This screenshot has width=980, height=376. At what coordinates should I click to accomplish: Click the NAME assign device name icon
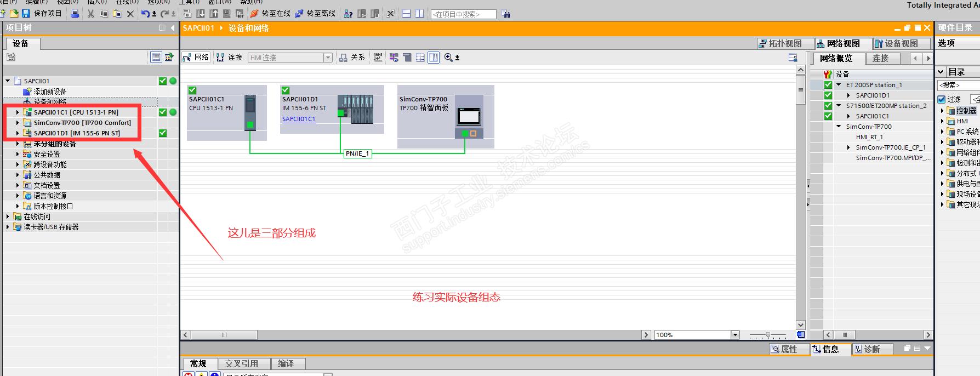[378, 57]
